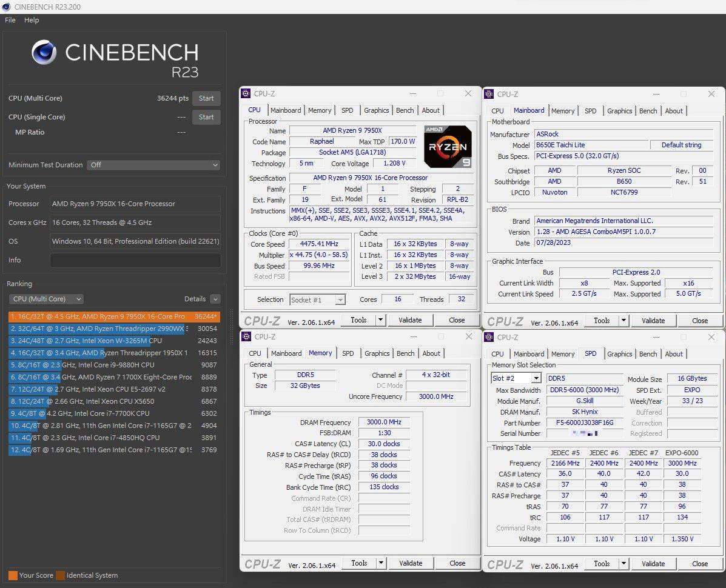Open the Ranking CPU (Multi Core) dropdown

(45, 298)
